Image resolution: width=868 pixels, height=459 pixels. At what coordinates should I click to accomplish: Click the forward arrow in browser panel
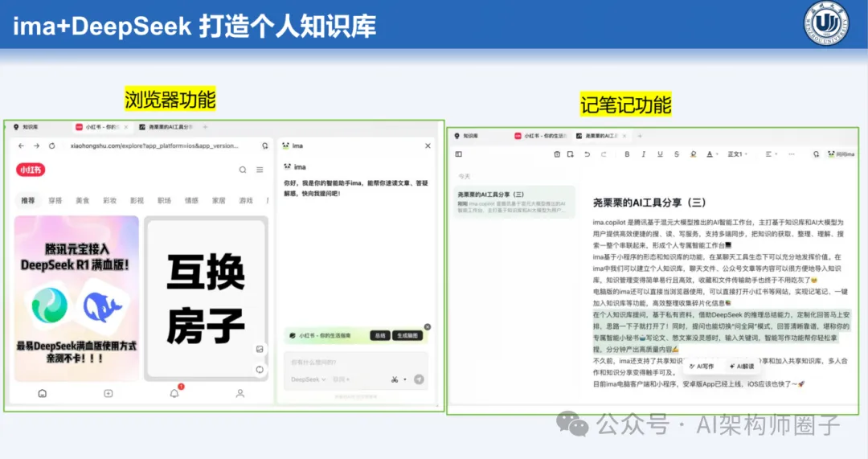(x=36, y=146)
